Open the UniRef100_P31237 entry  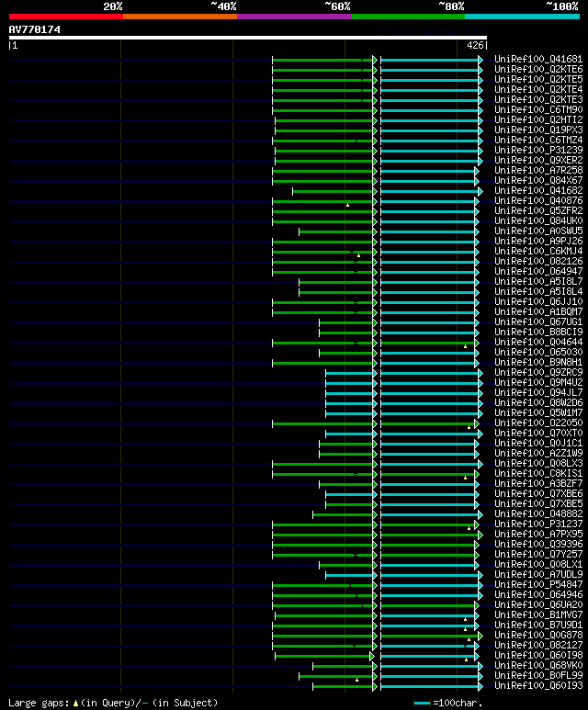pos(538,524)
